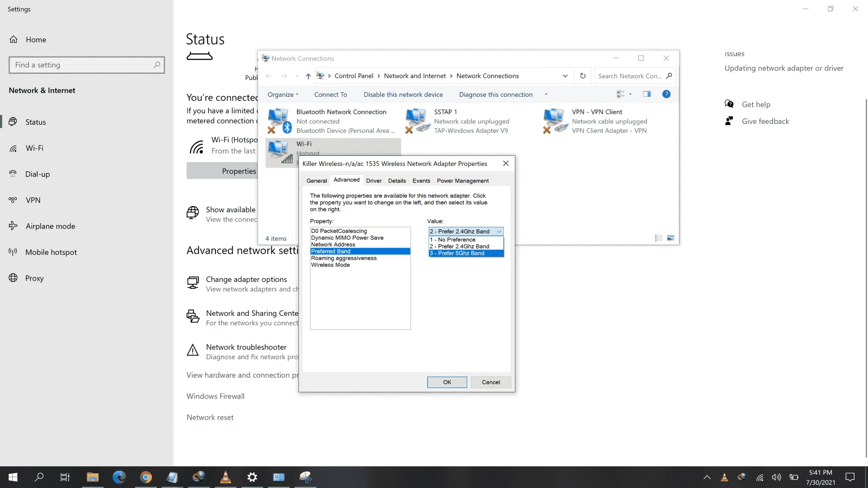
Task: Switch to the Driver tab
Action: [374, 181]
